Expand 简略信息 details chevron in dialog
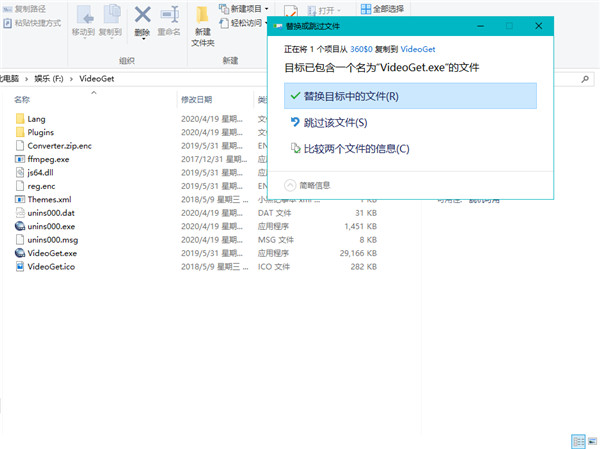600x449 pixels. click(x=291, y=184)
